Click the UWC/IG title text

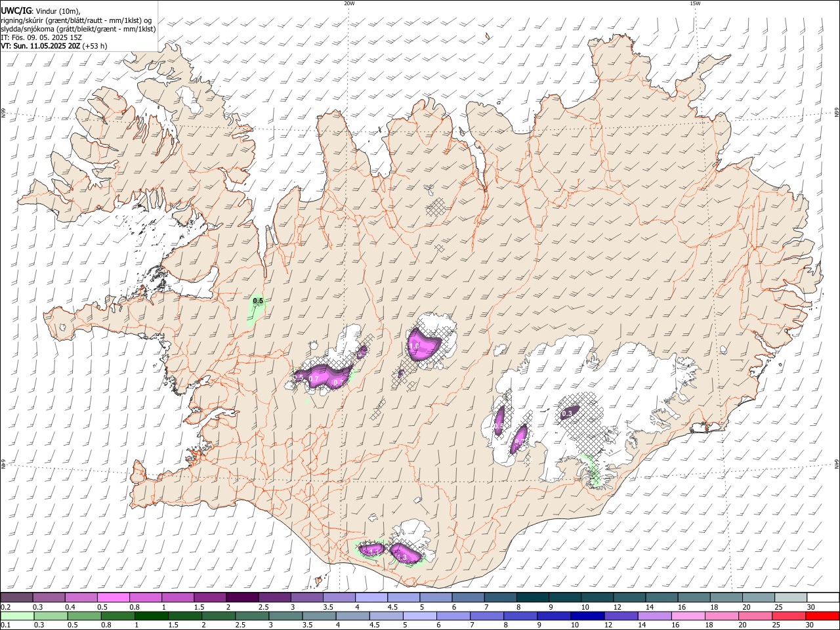[x=15, y=10]
